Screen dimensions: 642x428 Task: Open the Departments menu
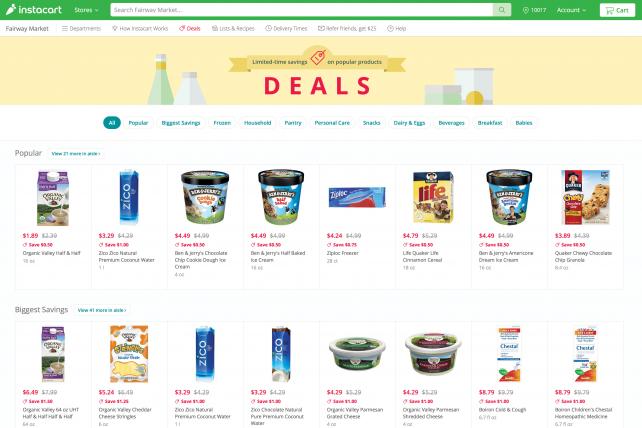point(81,28)
